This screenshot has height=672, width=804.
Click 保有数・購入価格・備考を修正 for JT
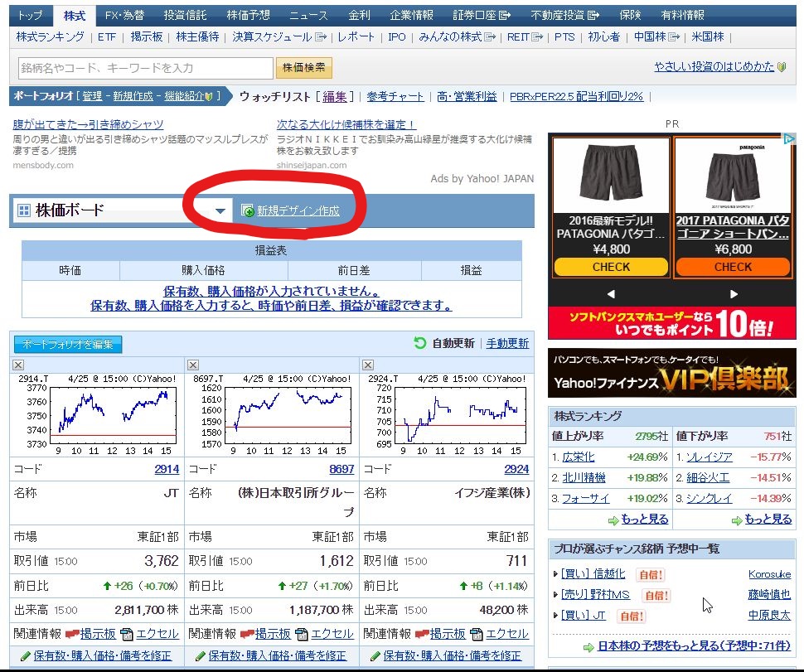(x=103, y=655)
